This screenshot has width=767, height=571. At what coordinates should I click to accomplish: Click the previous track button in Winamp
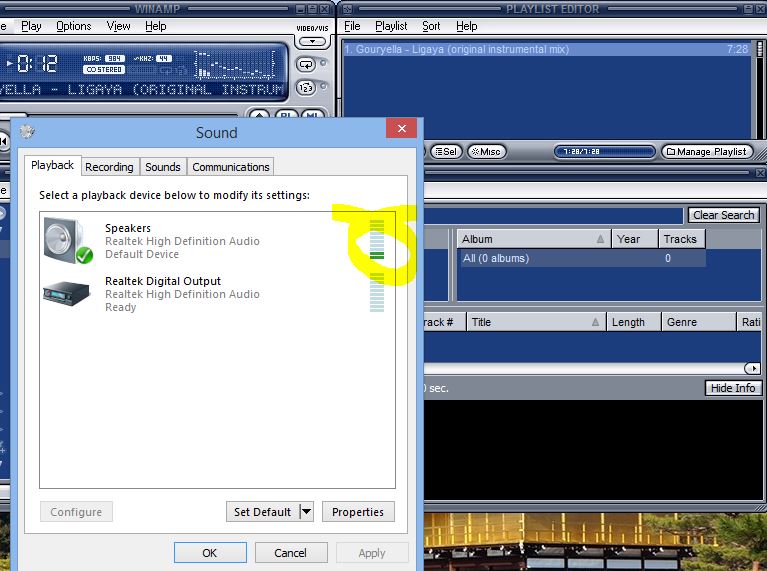[4, 142]
